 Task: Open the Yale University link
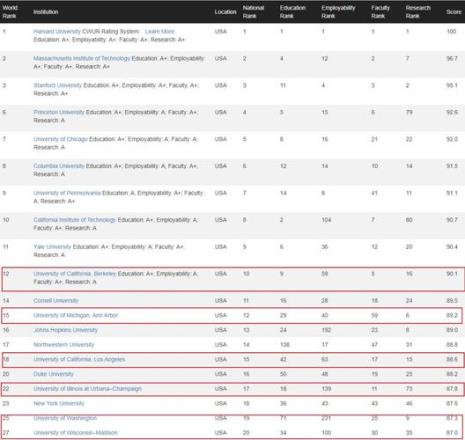52,247
